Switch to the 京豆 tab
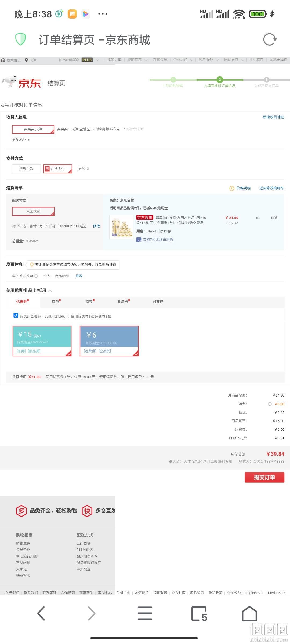Viewport: 290px width, 644px height. point(90,302)
